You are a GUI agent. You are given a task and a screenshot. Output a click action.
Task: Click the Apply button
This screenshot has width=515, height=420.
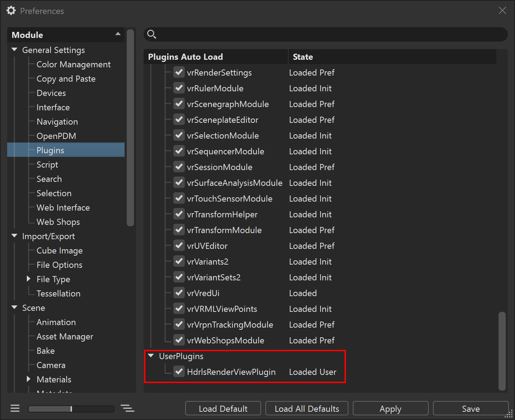[x=390, y=408]
